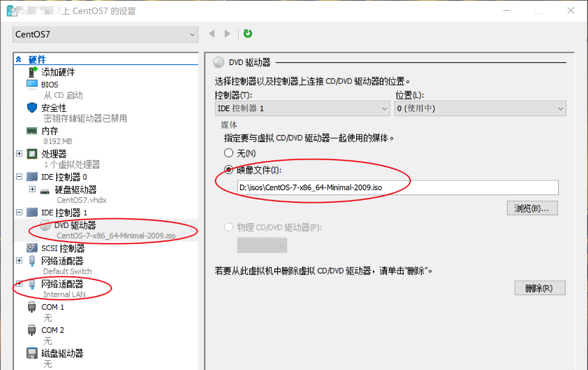This screenshot has height=370, width=588.
Task: Select the Add Hardware icon
Action: click(32, 72)
